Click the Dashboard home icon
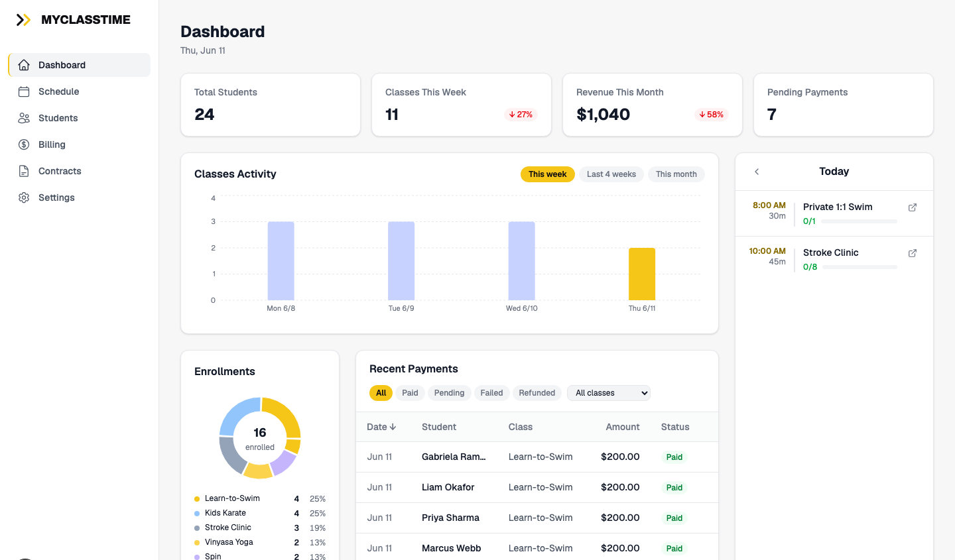 pyautogui.click(x=24, y=65)
